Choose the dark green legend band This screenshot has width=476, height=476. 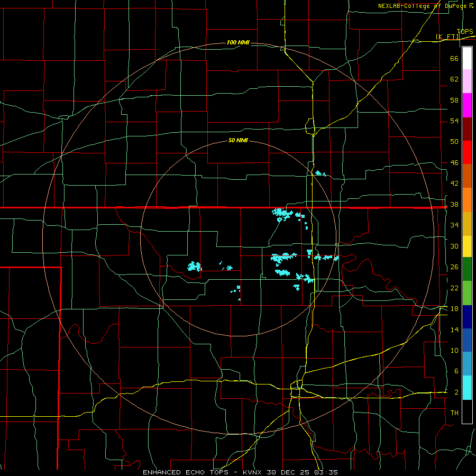[467, 269]
